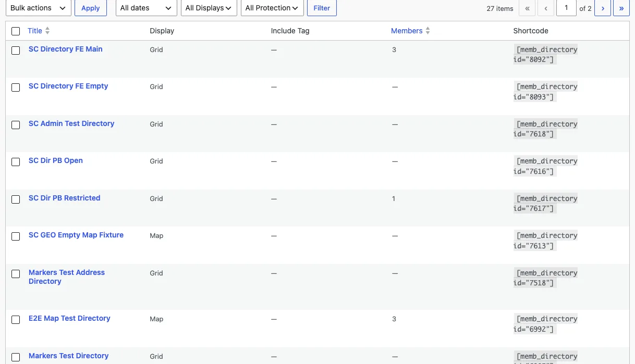Select the Markers Test Address Directory checkbox
This screenshot has height=364, width=635.
pos(16,274)
